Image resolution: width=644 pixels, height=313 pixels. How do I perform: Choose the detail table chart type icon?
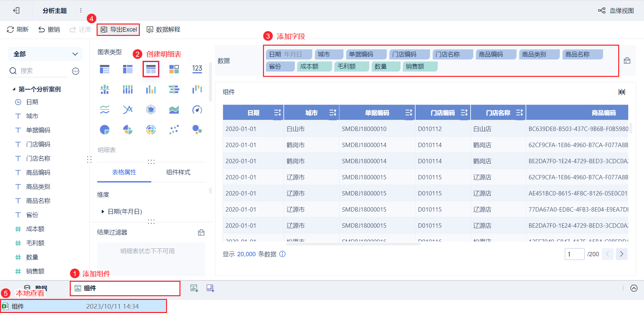pyautogui.click(x=151, y=69)
